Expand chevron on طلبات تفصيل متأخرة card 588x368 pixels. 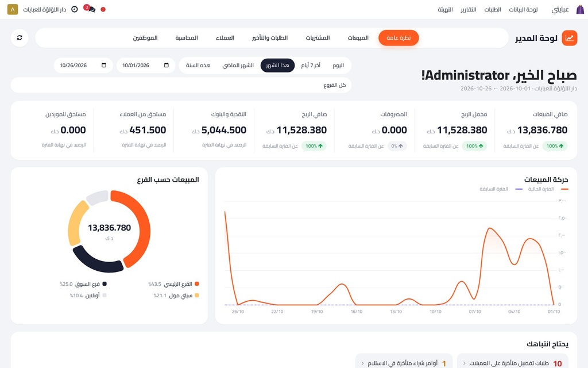click(464, 363)
